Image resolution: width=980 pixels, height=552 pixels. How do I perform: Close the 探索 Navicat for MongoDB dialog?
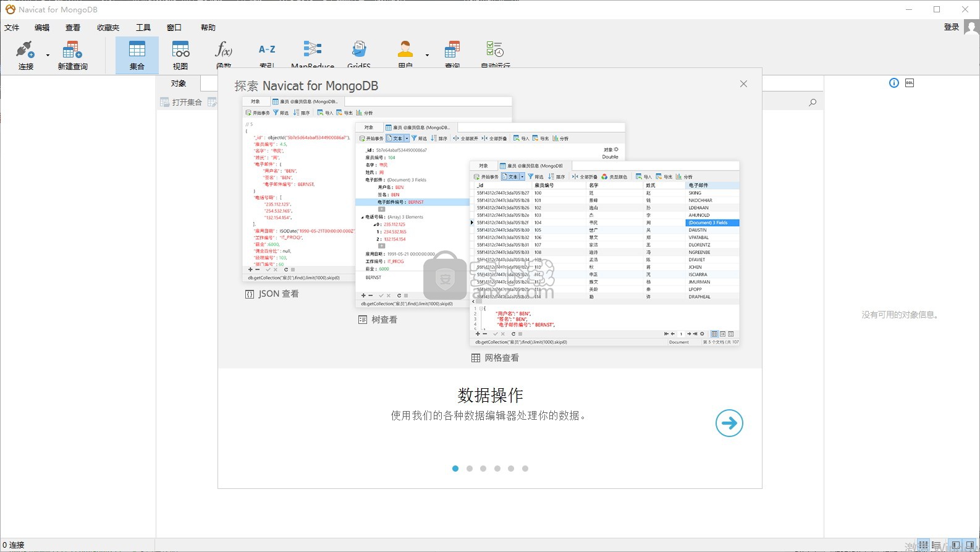click(743, 84)
